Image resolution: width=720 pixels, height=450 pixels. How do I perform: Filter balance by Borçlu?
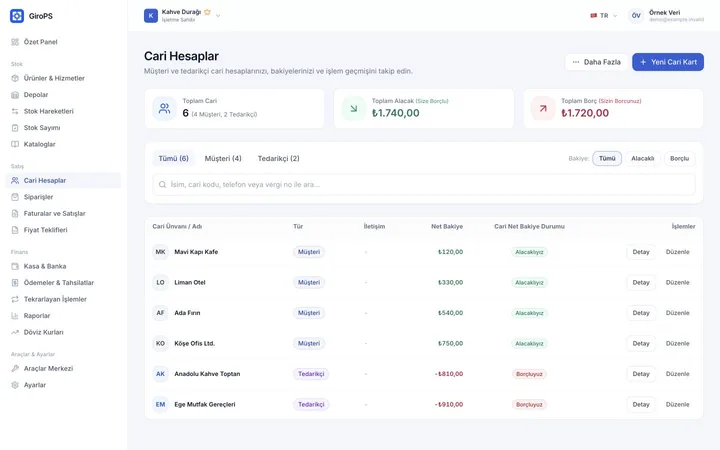point(680,158)
